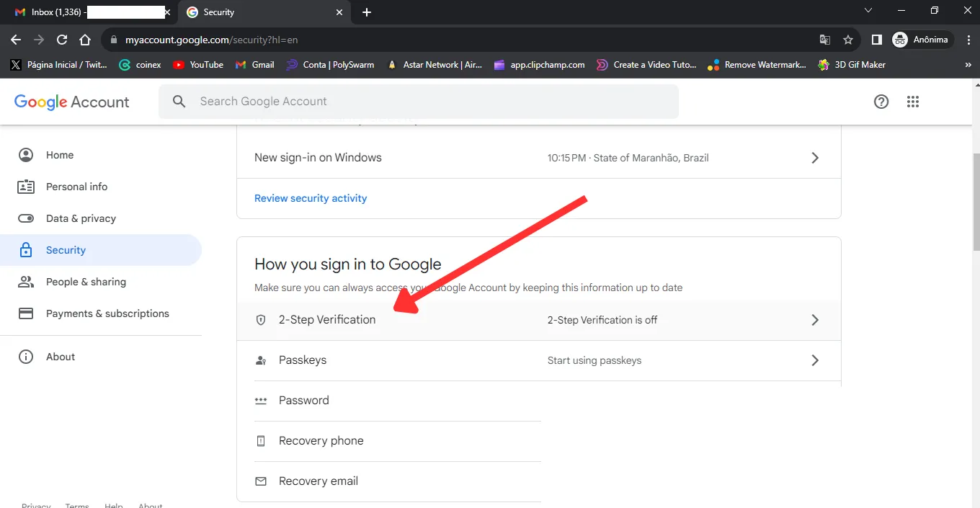Screen dimensions: 980x508
Task: Click the Security lock icon in sidebar
Action: click(26, 250)
